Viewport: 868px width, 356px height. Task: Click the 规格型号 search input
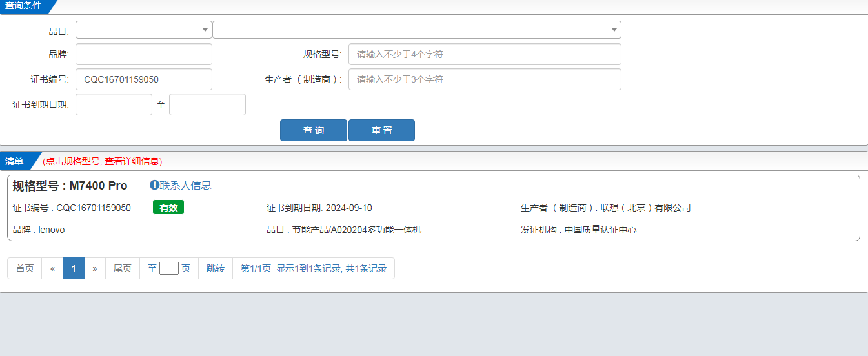485,54
